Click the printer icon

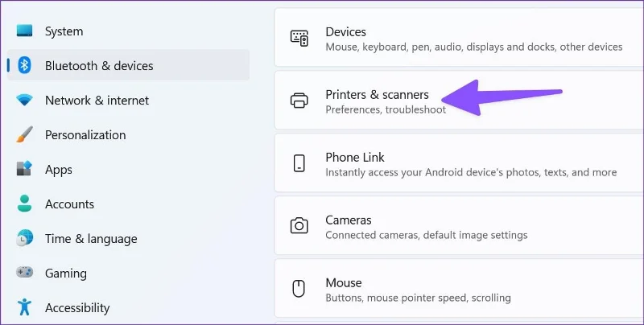[x=299, y=101]
